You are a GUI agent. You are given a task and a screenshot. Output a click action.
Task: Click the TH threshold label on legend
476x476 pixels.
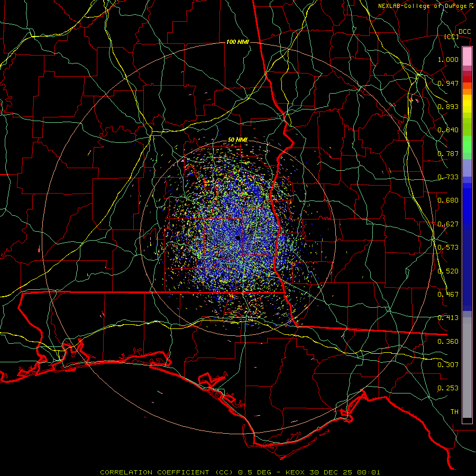coord(454,412)
